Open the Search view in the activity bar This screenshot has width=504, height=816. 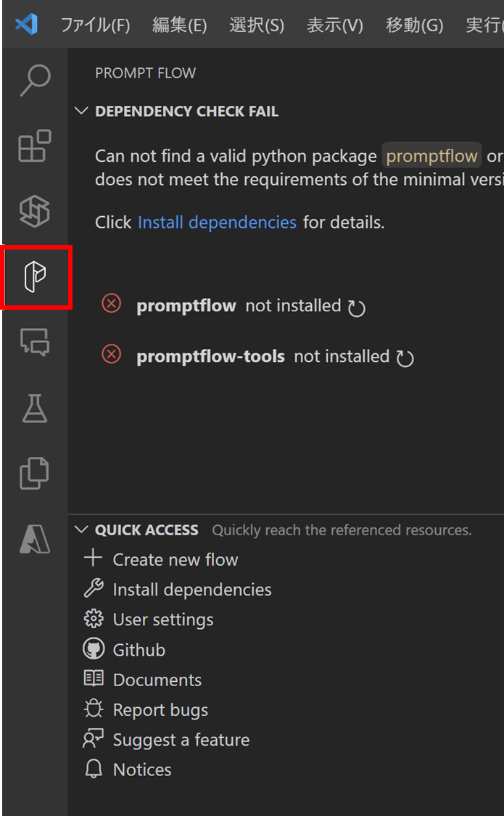pos(36,81)
